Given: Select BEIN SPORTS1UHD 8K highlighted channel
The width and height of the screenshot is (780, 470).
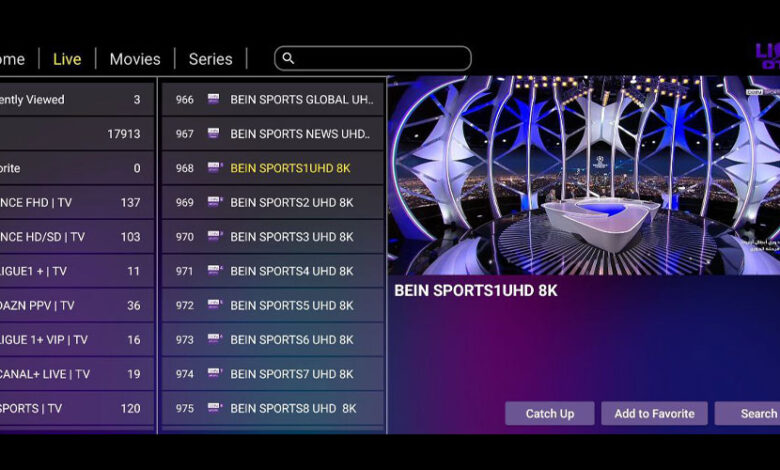Looking at the screenshot, I should pos(290,168).
